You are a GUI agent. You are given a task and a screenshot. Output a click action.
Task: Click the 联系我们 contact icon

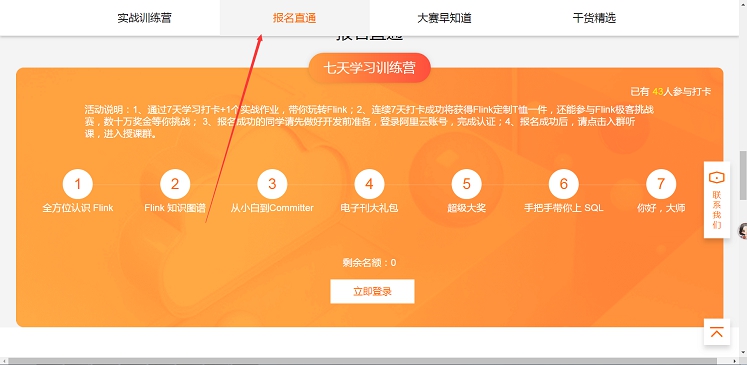tap(717, 178)
